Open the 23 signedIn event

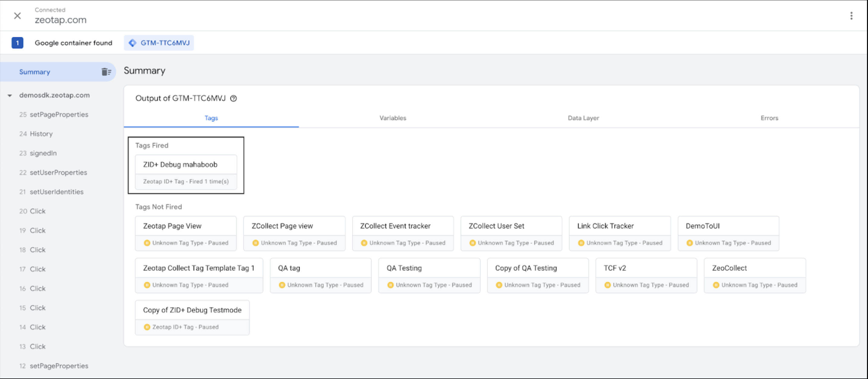coord(43,154)
